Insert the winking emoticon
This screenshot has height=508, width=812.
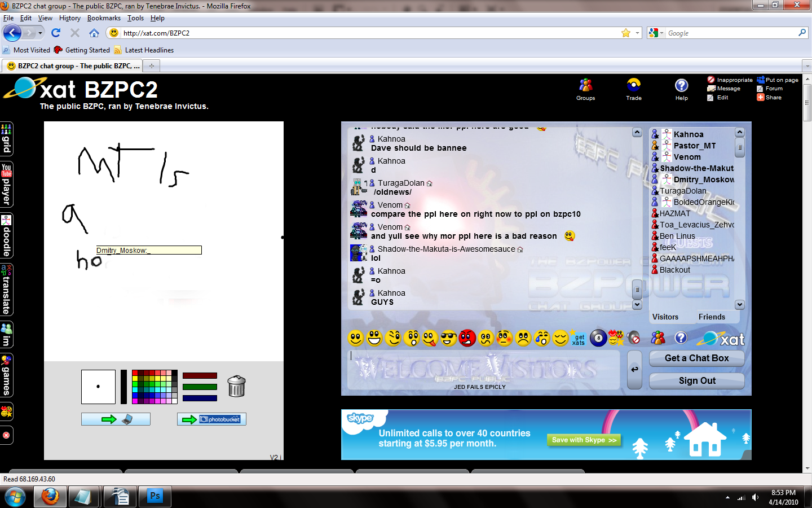pos(393,338)
